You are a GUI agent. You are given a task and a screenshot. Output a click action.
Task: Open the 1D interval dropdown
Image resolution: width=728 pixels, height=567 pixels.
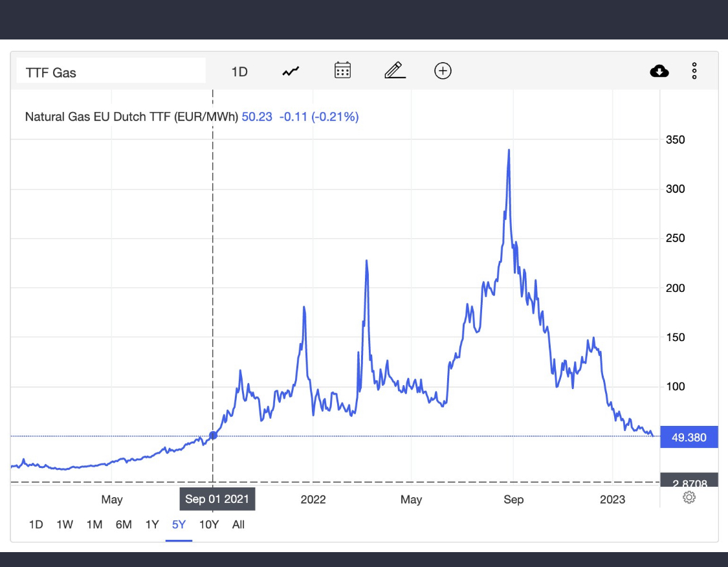[239, 72]
